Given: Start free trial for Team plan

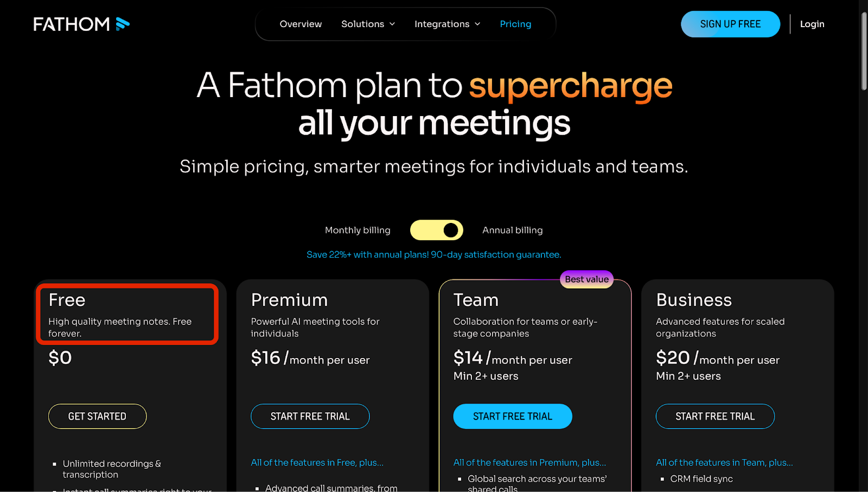Looking at the screenshot, I should (x=512, y=416).
